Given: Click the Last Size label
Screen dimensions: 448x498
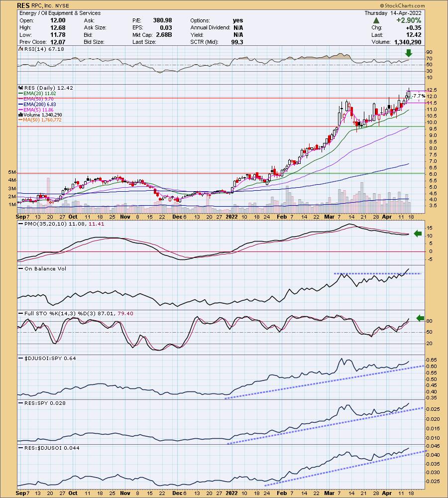Looking at the screenshot, I should [x=144, y=42].
